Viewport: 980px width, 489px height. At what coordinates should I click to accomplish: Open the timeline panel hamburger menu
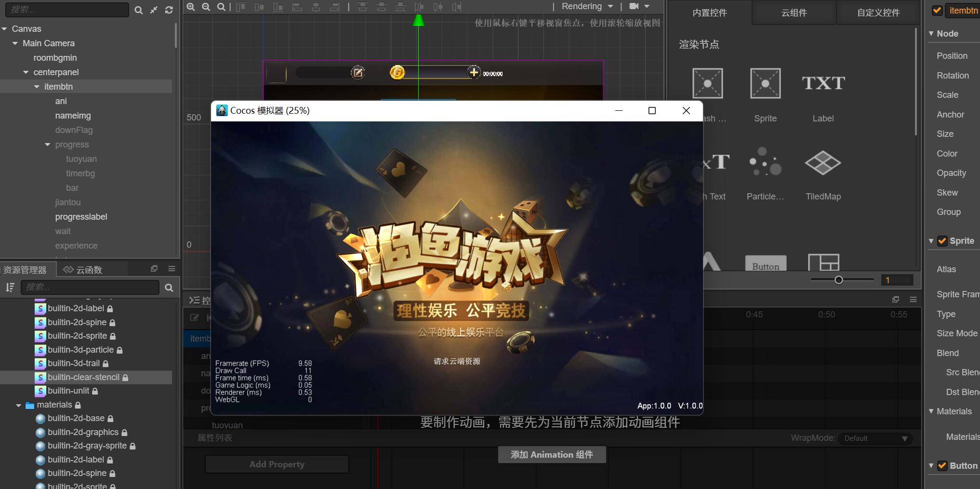(x=913, y=299)
